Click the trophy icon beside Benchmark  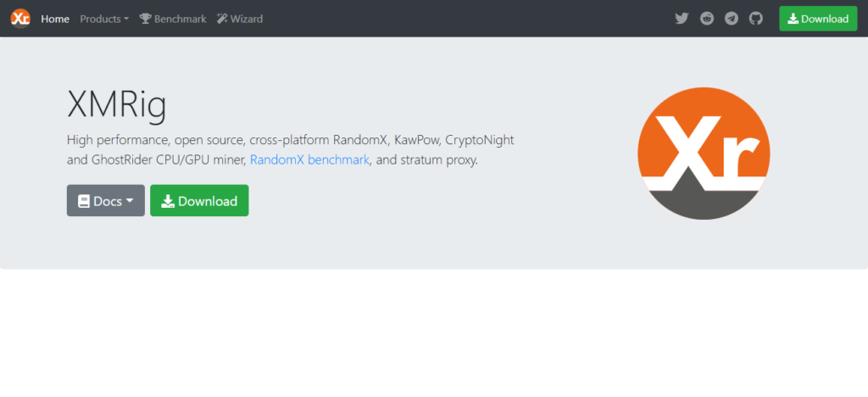tap(145, 19)
